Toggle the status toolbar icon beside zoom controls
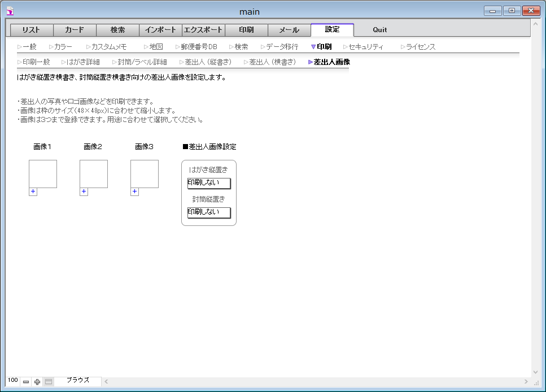The height and width of the screenshot is (392, 546). coord(49,382)
